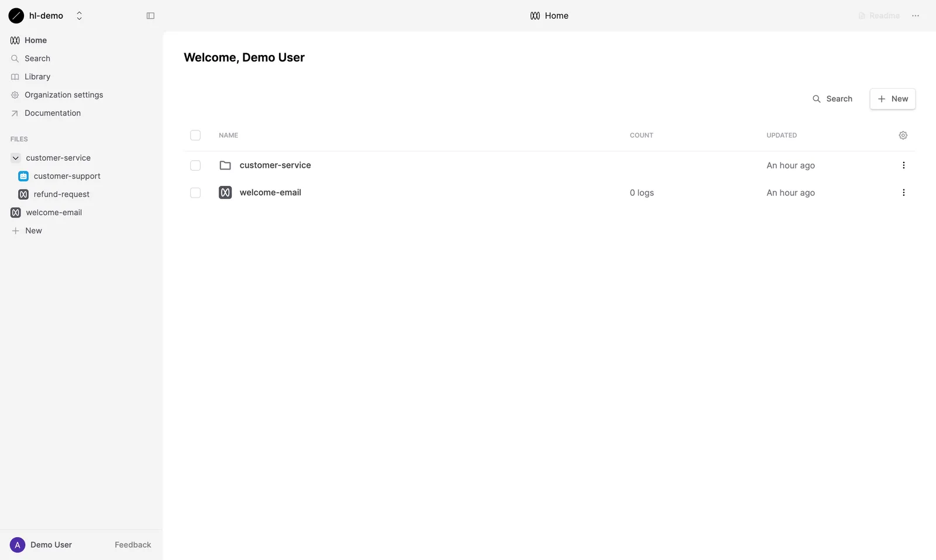This screenshot has width=936, height=560.
Task: Open the welcome-email name in table
Action: (x=270, y=192)
